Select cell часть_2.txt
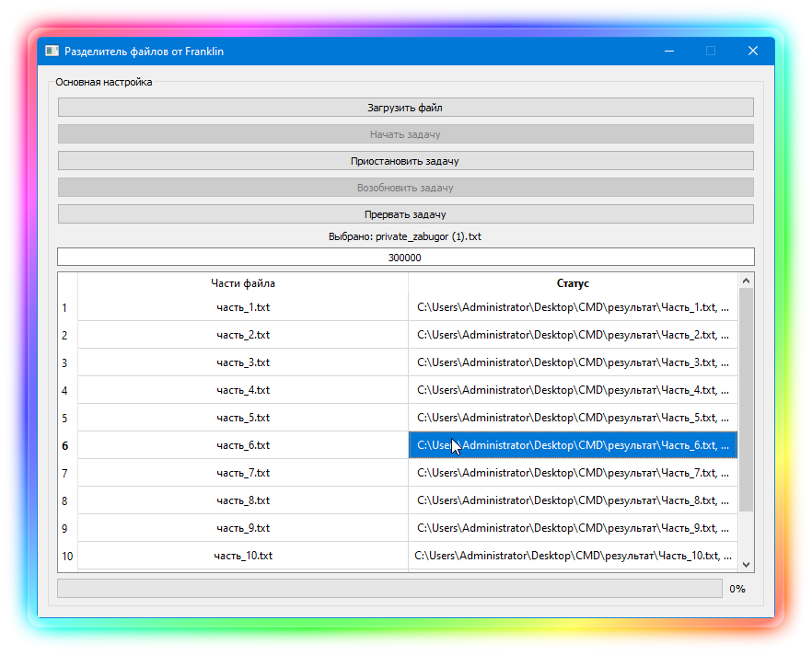812x655 pixels. 243,335
